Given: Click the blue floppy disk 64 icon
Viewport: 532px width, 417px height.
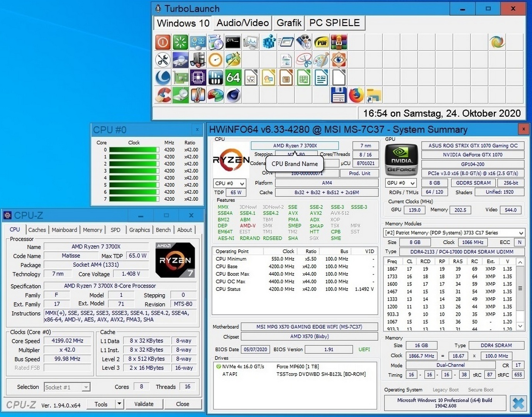Looking at the screenshot, I should pos(339,95).
